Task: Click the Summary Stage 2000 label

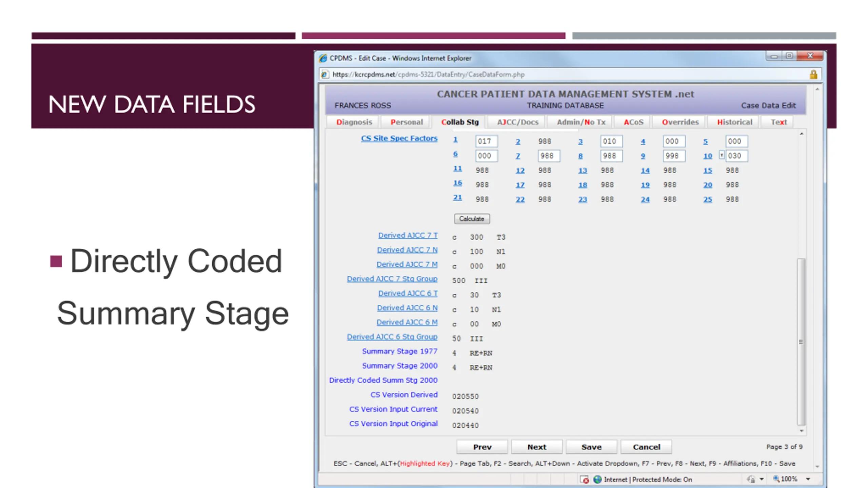Action: point(400,366)
